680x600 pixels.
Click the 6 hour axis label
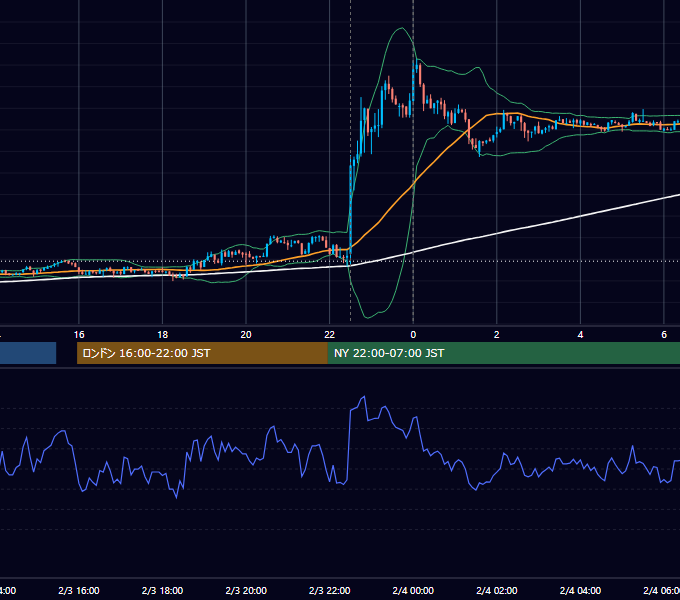[664, 335]
